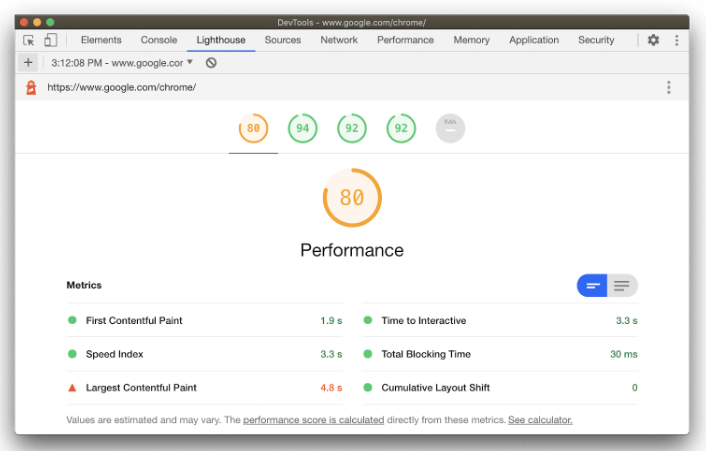706x451 pixels.
Task: Open DevTools three-dot customize menu
Action: click(676, 40)
